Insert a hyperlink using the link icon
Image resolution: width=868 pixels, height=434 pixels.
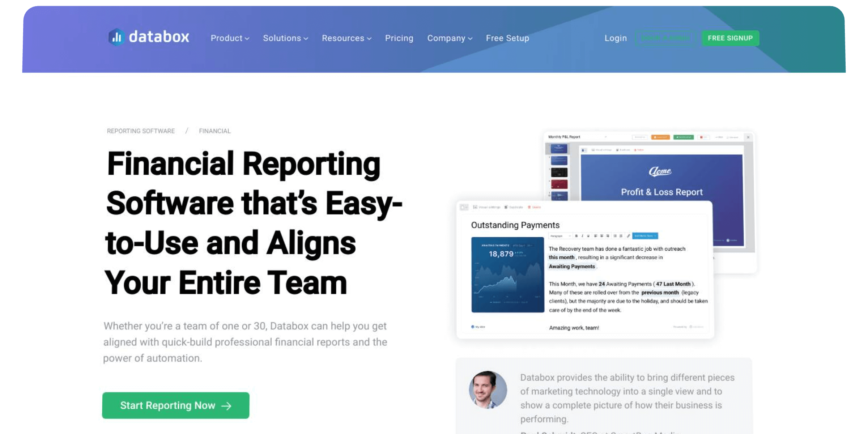629,236
